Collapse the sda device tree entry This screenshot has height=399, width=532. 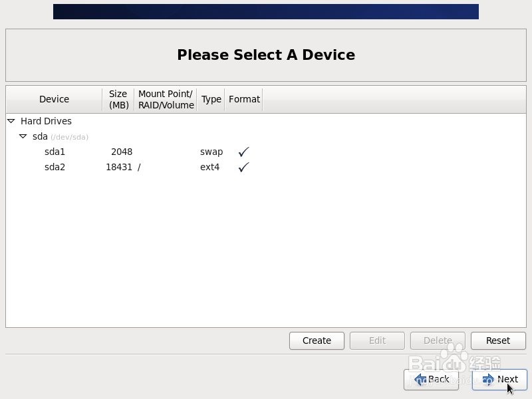tap(25, 136)
